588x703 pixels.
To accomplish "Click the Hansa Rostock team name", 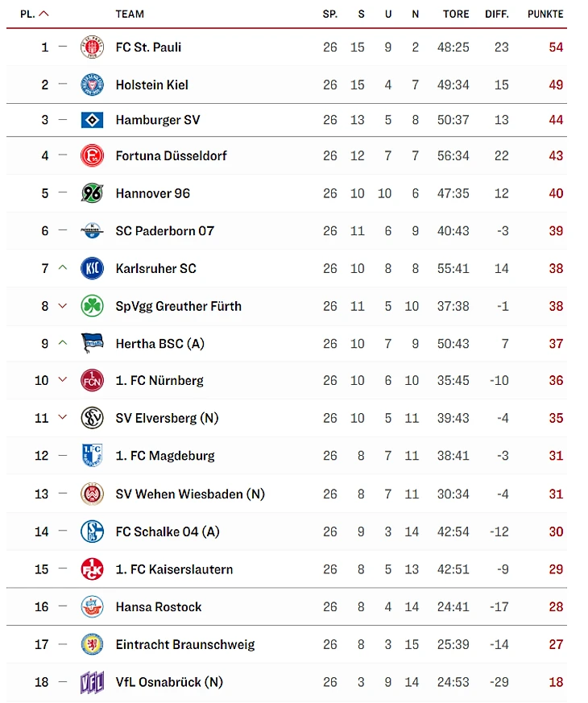I will 159,607.
